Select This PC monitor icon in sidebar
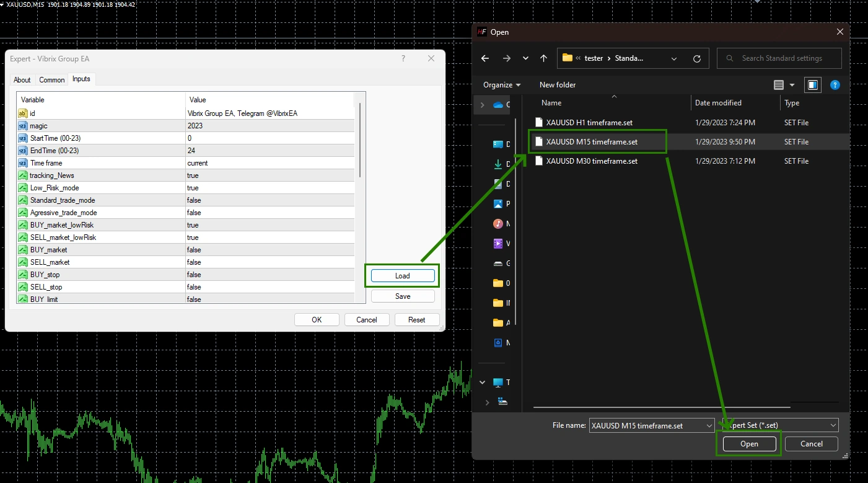 pos(498,383)
